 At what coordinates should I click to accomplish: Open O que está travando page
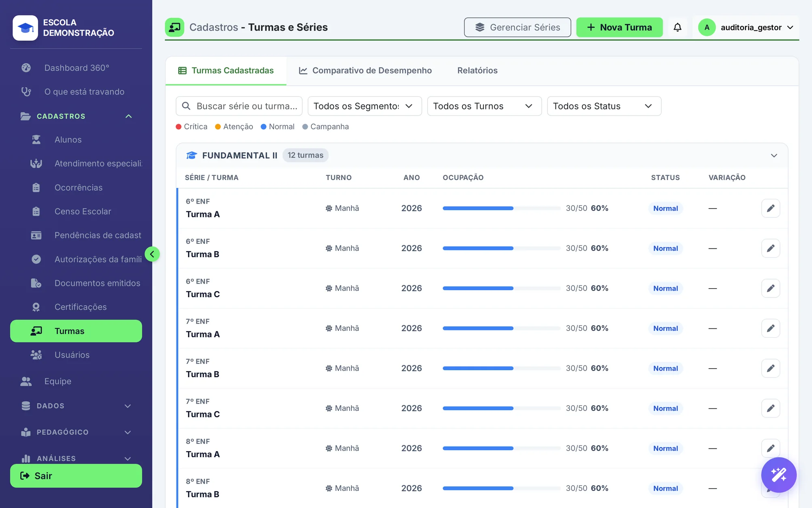(x=76, y=92)
